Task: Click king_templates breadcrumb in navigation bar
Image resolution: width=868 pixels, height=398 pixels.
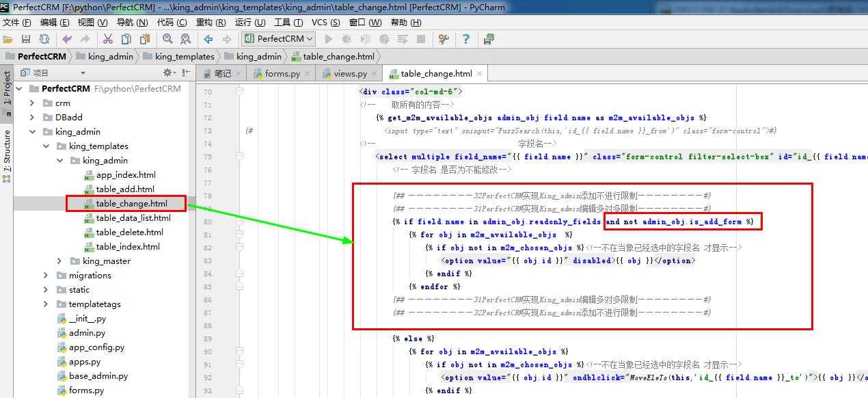Action: pyautogui.click(x=178, y=57)
